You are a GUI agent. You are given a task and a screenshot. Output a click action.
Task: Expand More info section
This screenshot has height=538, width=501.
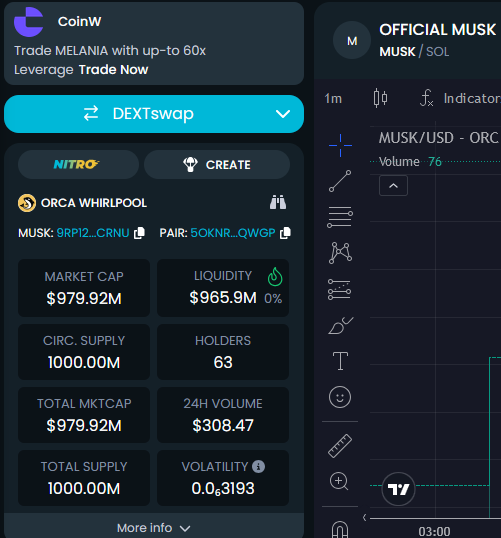(x=154, y=528)
